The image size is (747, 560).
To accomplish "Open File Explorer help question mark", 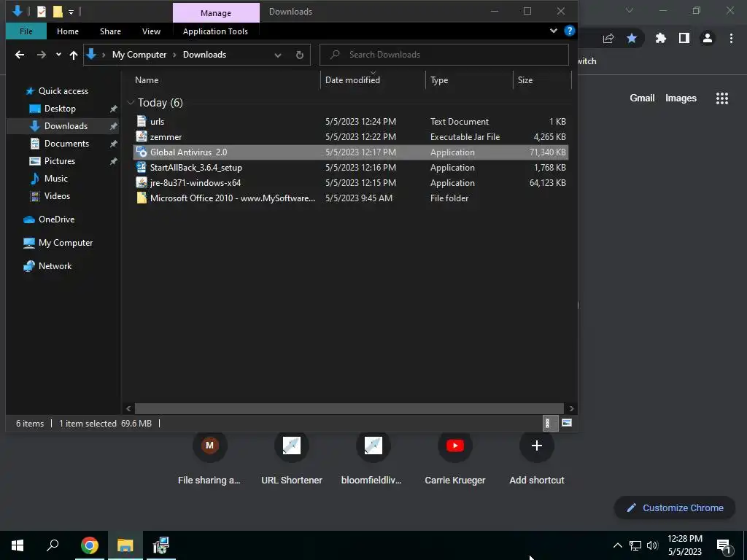I will click(x=569, y=31).
